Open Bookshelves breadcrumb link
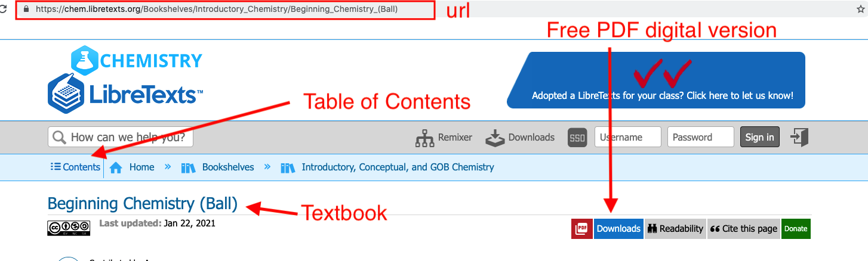The height and width of the screenshot is (261, 868). pos(218,167)
